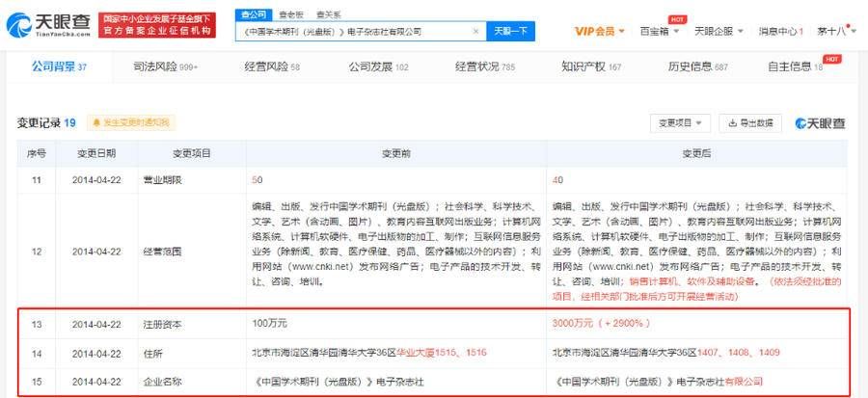
Task: Expand the 百宝箱 dropdown menu
Action: [660, 31]
